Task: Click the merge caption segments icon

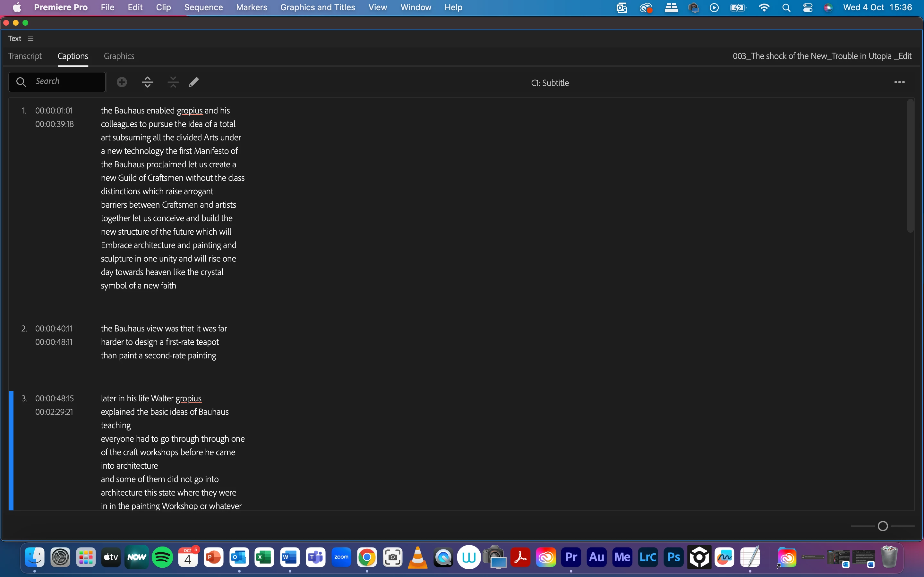Action: (x=173, y=82)
